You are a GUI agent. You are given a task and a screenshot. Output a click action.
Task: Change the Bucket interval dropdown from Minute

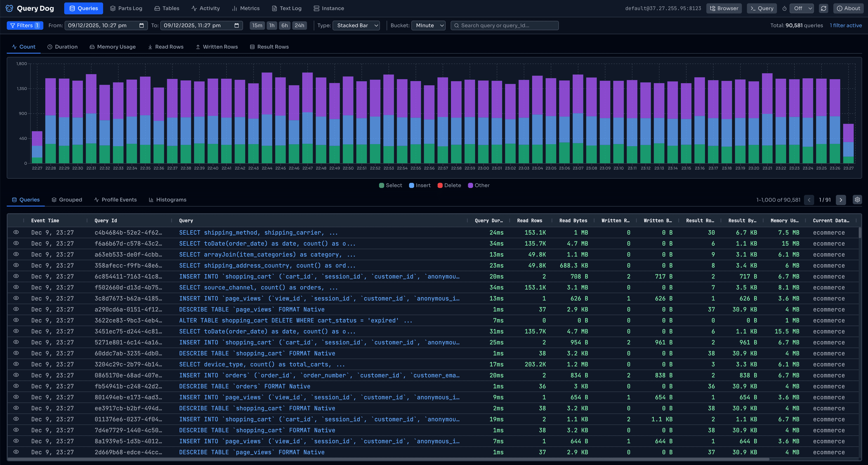coord(428,25)
